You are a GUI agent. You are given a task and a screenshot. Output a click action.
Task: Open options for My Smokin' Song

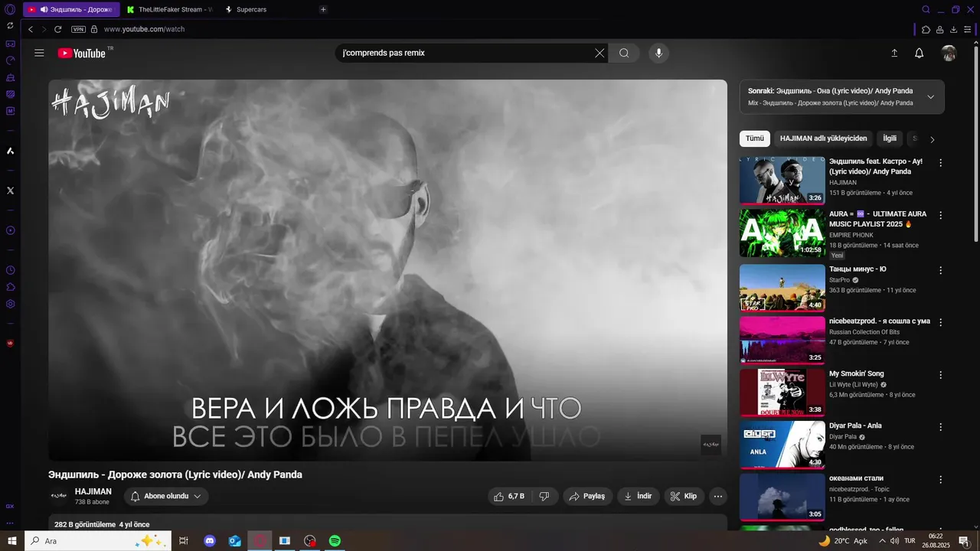point(941,375)
